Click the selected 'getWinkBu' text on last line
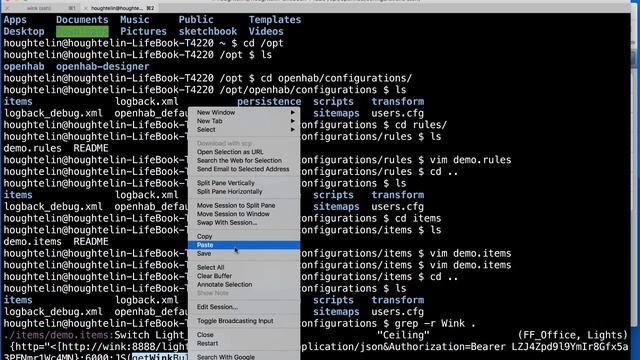The image size is (640, 360). (160, 357)
